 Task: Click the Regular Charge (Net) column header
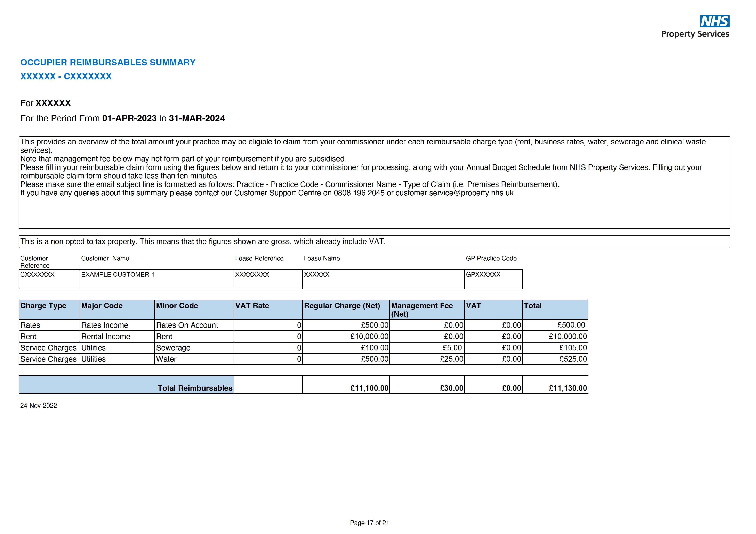click(342, 306)
